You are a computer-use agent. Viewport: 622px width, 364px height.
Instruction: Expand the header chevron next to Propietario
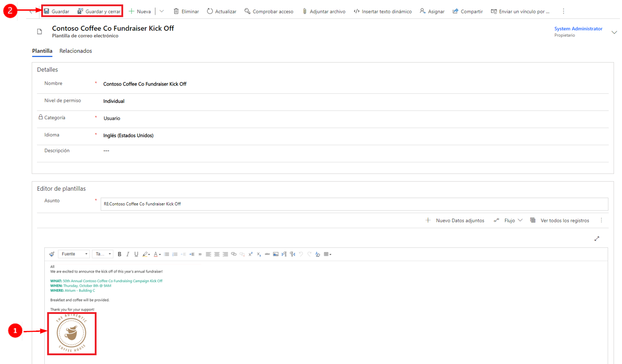tap(614, 32)
